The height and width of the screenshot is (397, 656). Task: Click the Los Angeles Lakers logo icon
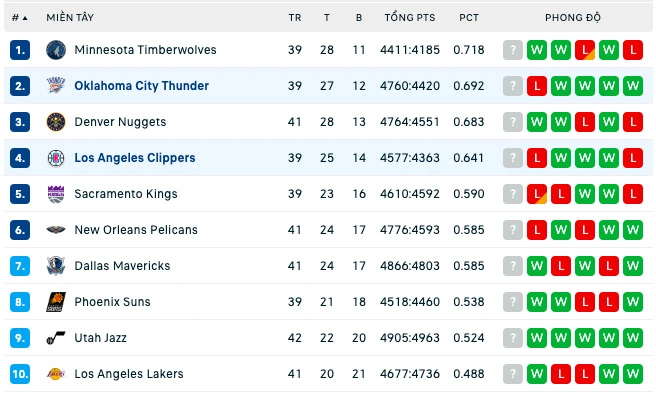56,374
